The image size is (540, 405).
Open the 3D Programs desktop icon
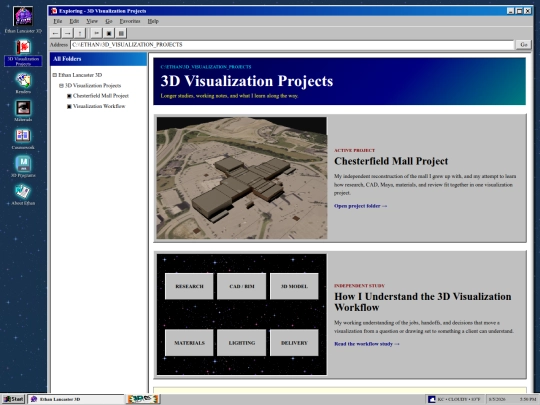click(23, 166)
